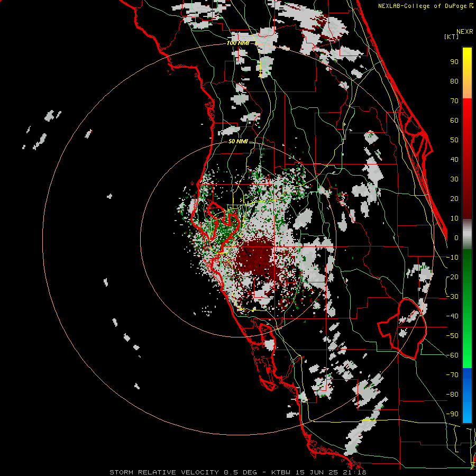This screenshot has height=476, width=476.
Task: Click the -30 value on the velocity scale
Action: click(x=453, y=297)
